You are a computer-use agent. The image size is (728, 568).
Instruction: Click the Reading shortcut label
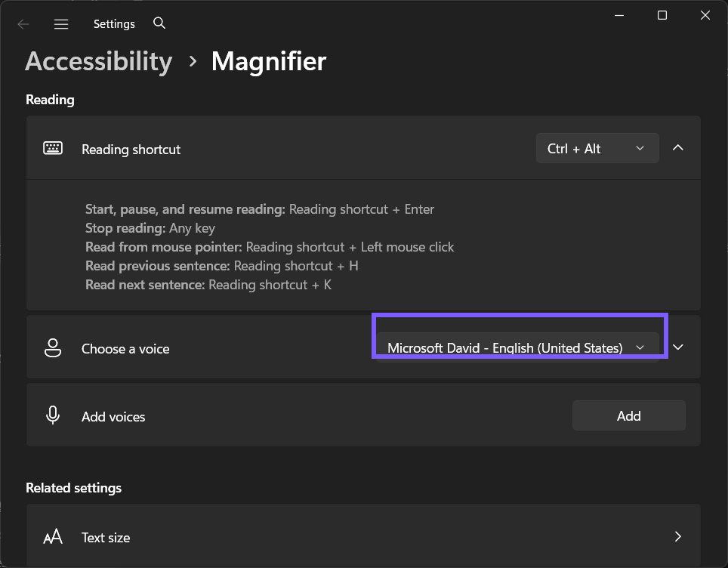[131, 150]
